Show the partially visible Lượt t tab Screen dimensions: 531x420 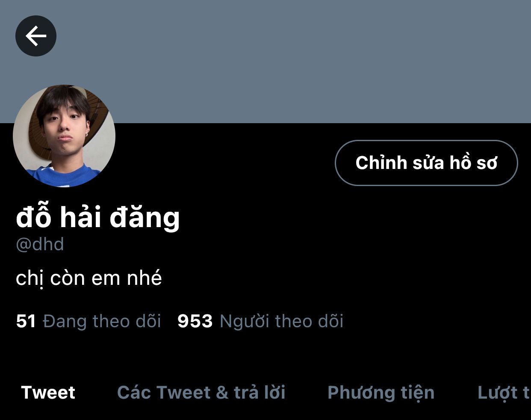(504, 392)
